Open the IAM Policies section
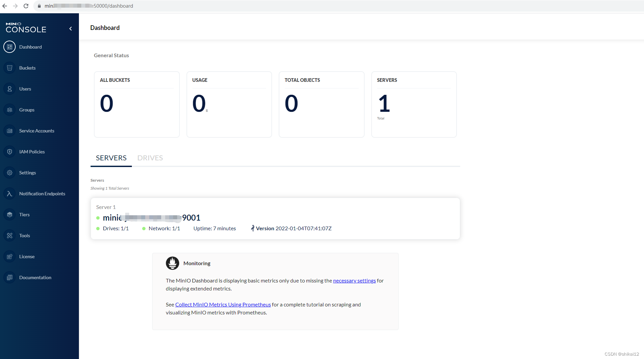 (32, 151)
